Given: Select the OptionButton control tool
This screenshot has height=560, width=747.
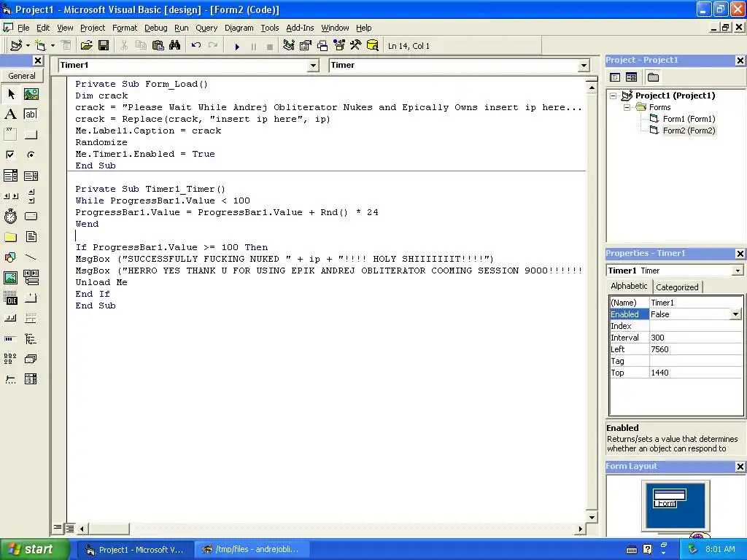Looking at the screenshot, I should [x=31, y=155].
